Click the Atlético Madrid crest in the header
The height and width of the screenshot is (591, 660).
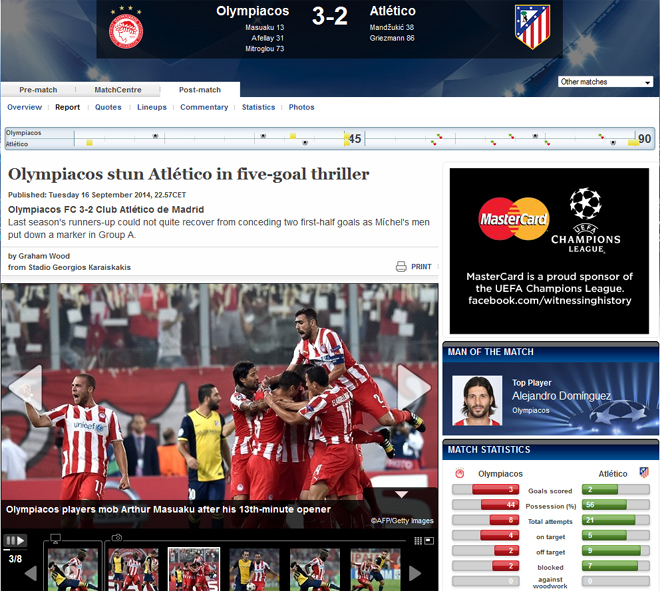click(x=531, y=28)
